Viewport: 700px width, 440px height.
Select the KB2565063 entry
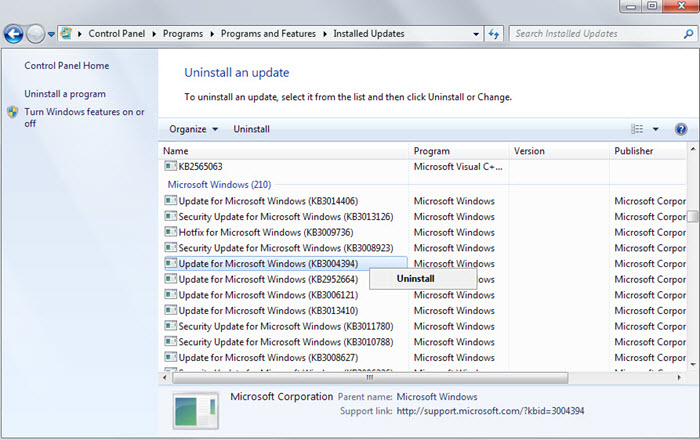[x=200, y=166]
